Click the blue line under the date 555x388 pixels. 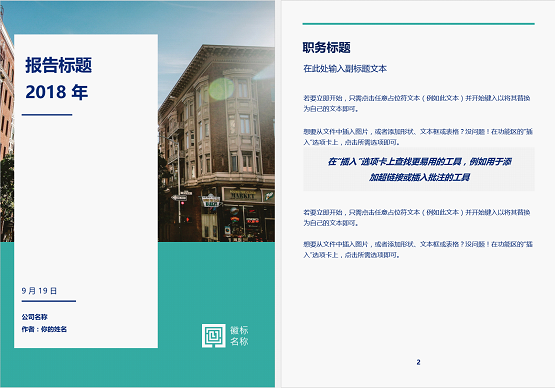49,301
